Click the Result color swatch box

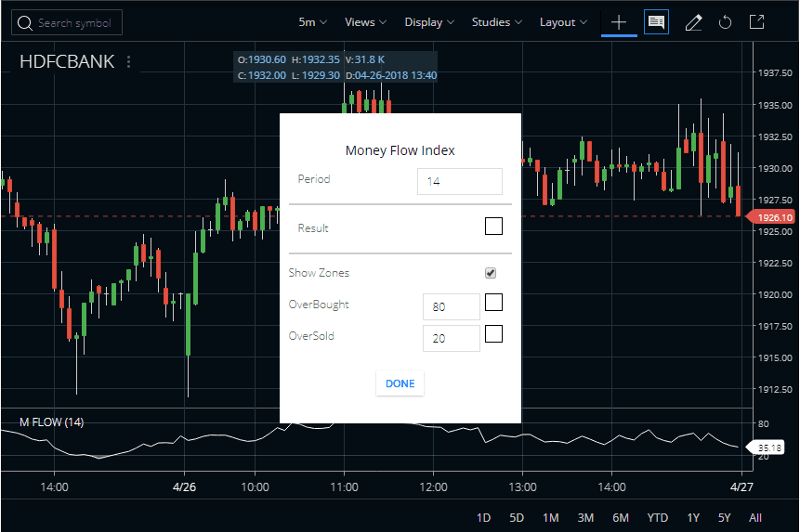(x=493, y=226)
